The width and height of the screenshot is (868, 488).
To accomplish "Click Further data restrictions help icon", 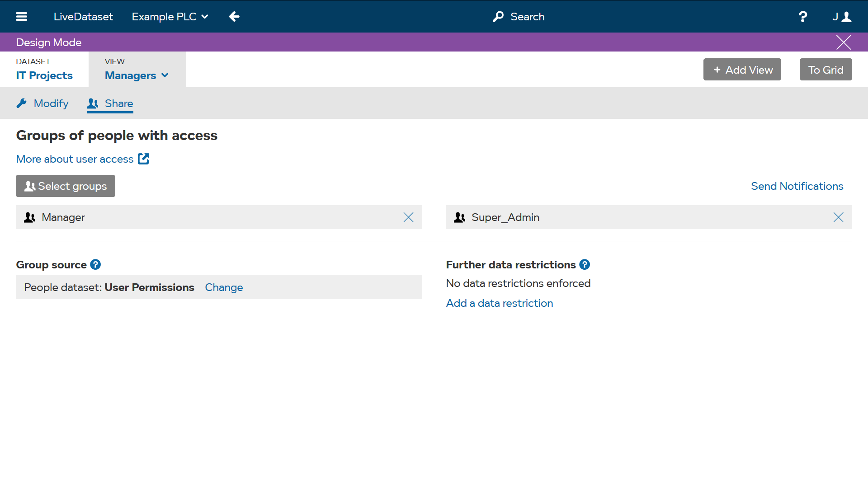I will [x=585, y=265].
